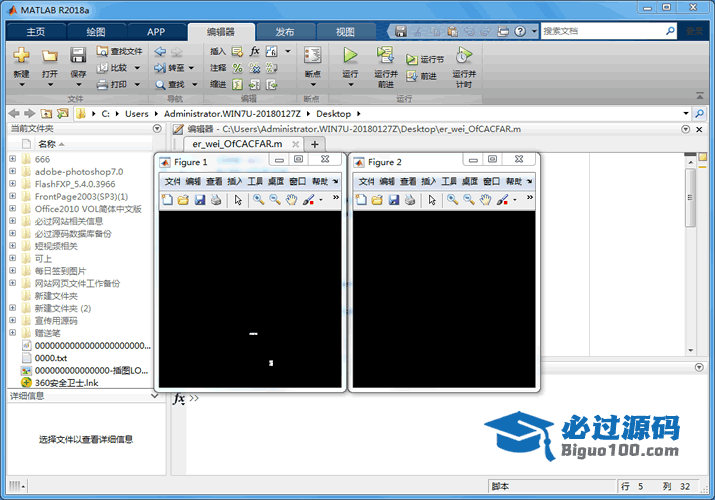Select the pan hand tool in Figure 1
Screen dimensions: 715x500
(291, 200)
